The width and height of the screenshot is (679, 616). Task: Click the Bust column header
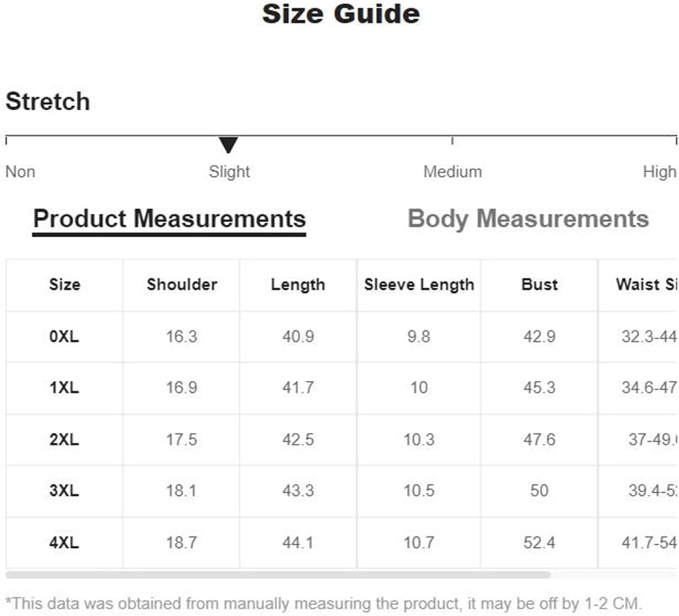(539, 285)
